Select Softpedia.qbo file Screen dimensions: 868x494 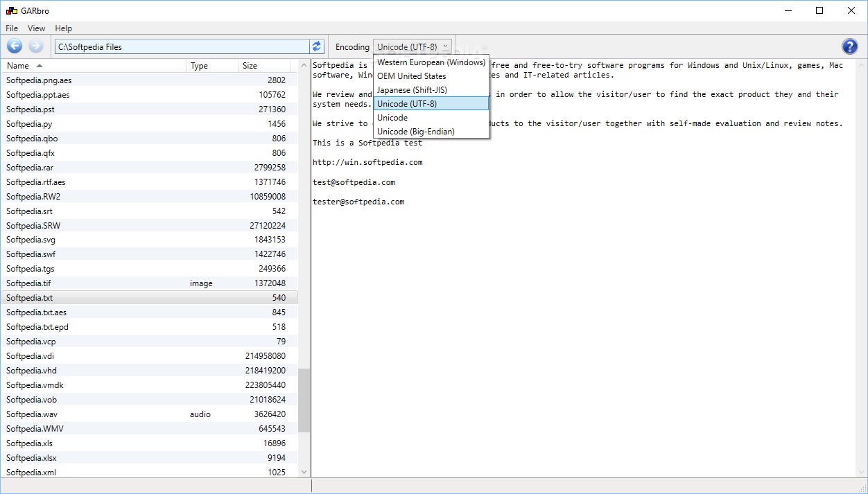[149, 139]
